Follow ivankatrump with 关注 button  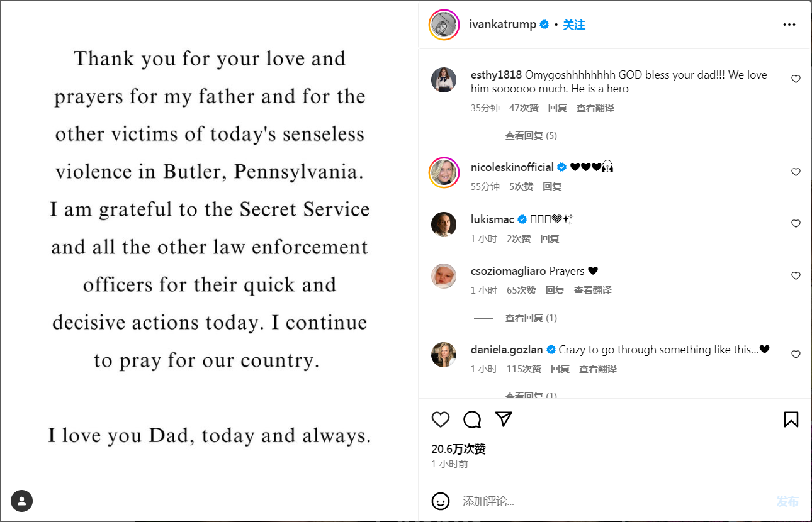click(574, 25)
